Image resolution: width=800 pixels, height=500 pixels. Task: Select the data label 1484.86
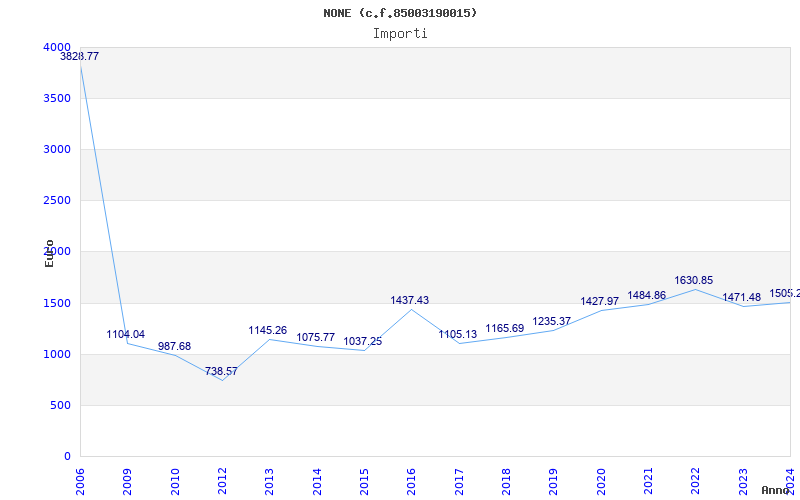(646, 295)
